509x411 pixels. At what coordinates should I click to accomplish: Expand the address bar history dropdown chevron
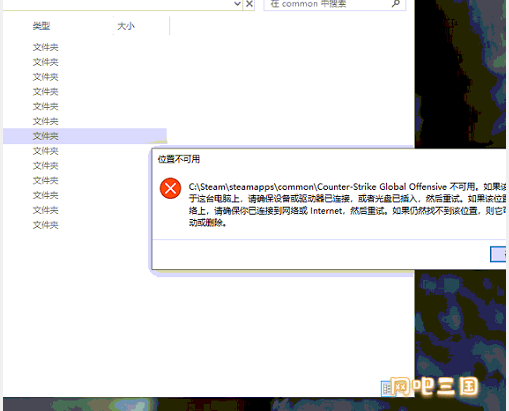(x=237, y=4)
